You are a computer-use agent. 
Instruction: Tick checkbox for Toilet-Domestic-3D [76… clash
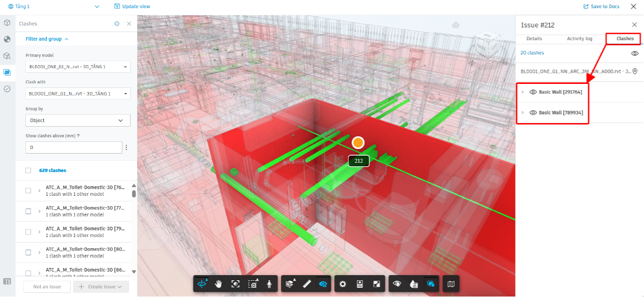coord(28,191)
